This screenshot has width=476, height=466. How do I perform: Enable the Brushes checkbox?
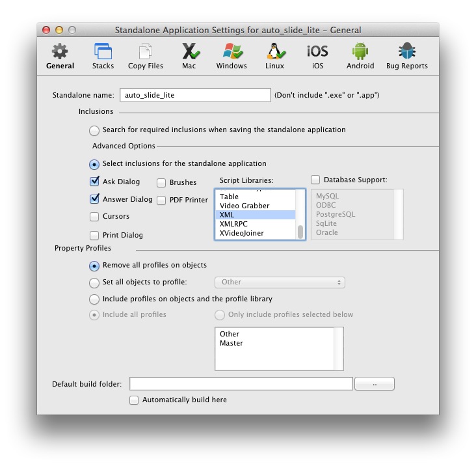[161, 183]
